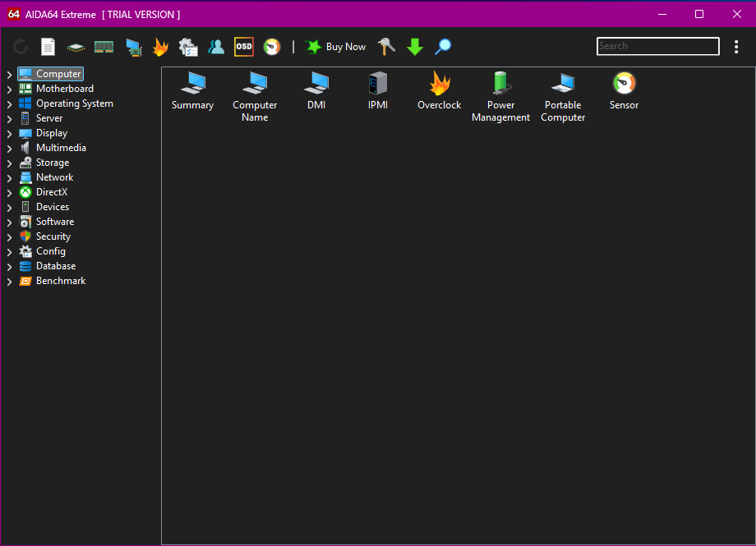This screenshot has width=756, height=546.
Task: Expand the Motherboard tree node
Action: point(9,89)
